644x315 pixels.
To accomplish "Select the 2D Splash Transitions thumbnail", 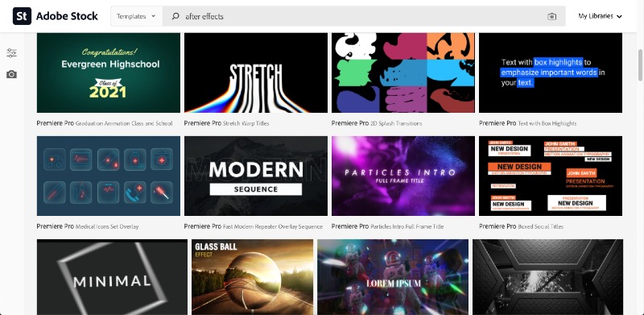I will point(403,73).
